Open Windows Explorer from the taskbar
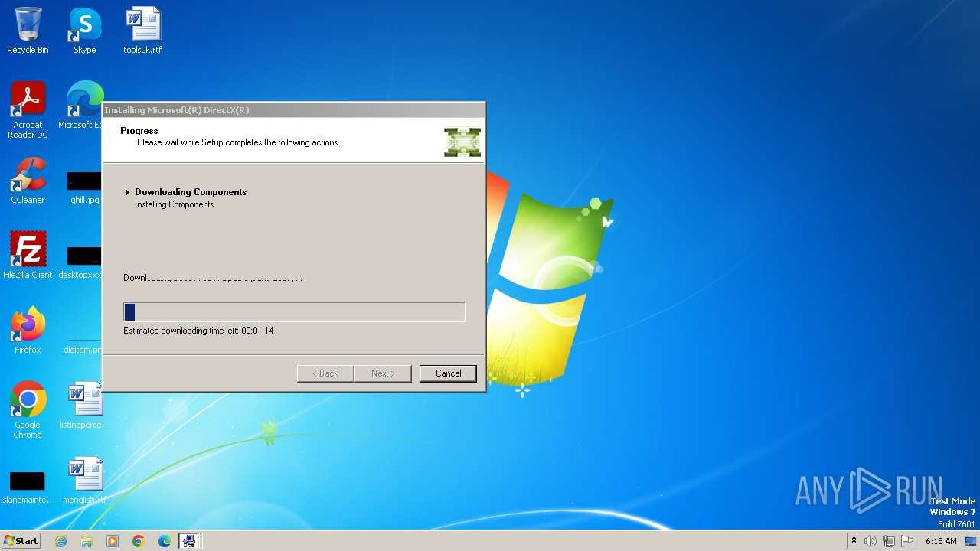This screenshot has height=551, width=980. click(x=87, y=541)
